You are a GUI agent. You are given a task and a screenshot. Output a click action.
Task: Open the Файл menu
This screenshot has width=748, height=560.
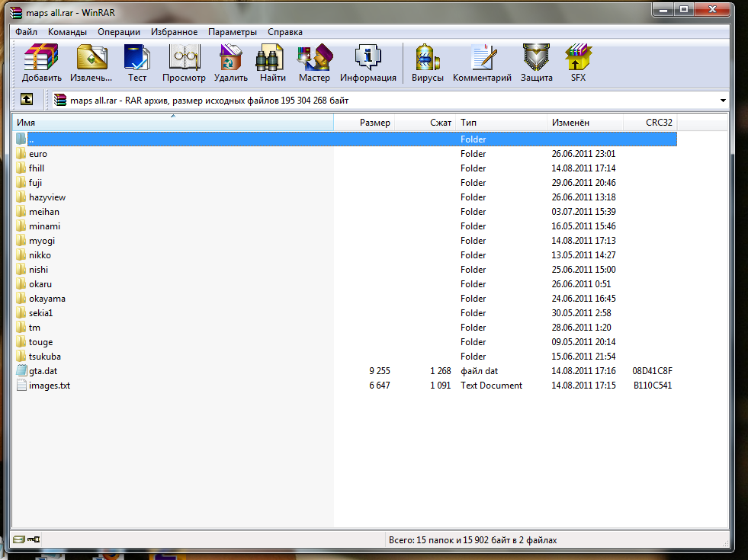(x=26, y=32)
